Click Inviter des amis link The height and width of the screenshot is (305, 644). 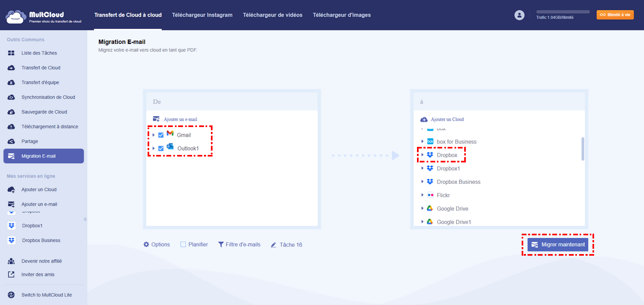(38, 274)
